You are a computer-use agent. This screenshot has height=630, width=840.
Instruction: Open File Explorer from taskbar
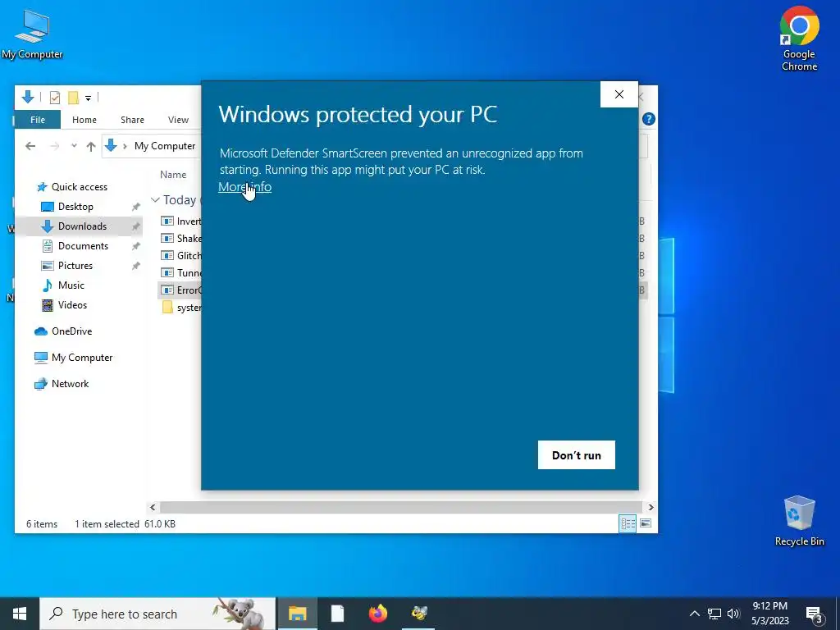[x=297, y=614]
